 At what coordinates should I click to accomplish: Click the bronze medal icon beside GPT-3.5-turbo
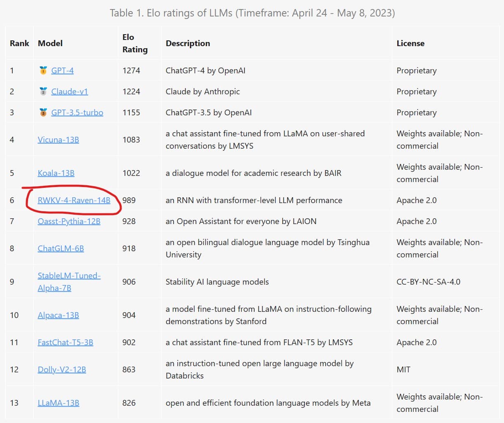click(x=43, y=112)
